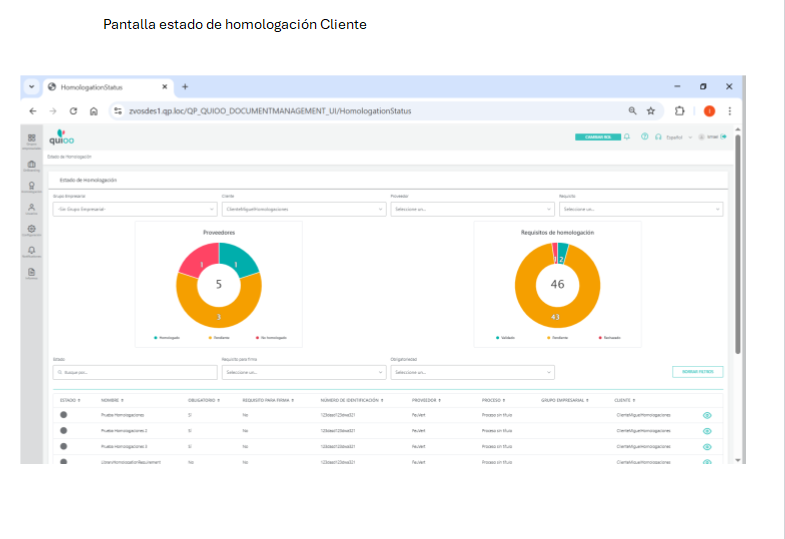Open Configuración gear in sidebar

[32, 230]
